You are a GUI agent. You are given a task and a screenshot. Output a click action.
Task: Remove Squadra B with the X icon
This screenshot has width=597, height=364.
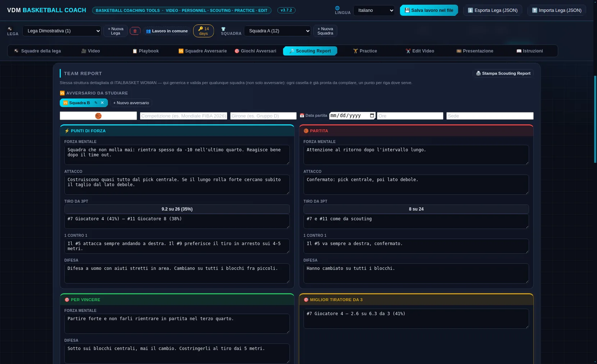(102, 103)
